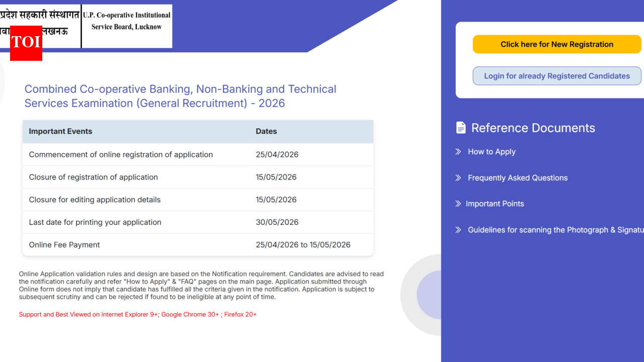Click the date beside Closure for editing
Image resolution: width=644 pixels, height=362 pixels.
(276, 200)
